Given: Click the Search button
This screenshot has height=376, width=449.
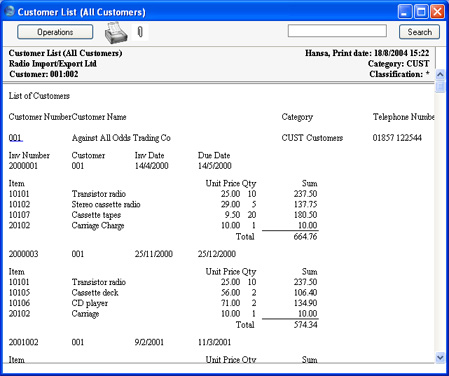Looking at the screenshot, I should (419, 32).
